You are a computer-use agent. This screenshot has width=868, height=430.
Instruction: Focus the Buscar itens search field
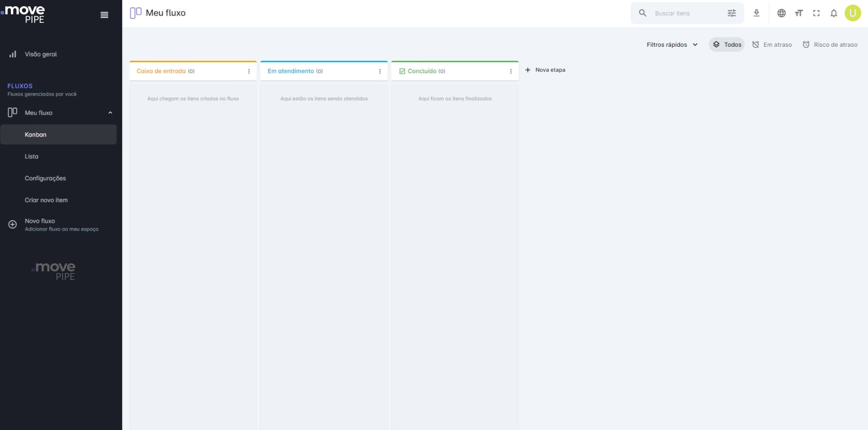(x=687, y=13)
